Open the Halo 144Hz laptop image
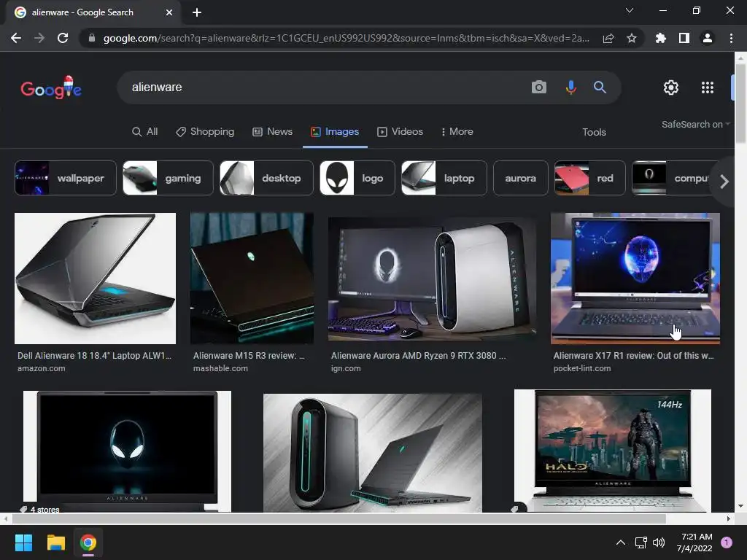Screen dimensions: 747x560 click(613, 451)
